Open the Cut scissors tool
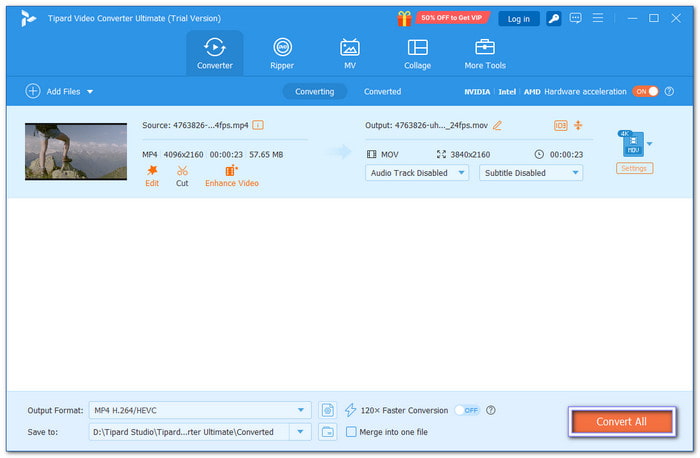Viewport: 700px width, 458px height. click(x=182, y=171)
